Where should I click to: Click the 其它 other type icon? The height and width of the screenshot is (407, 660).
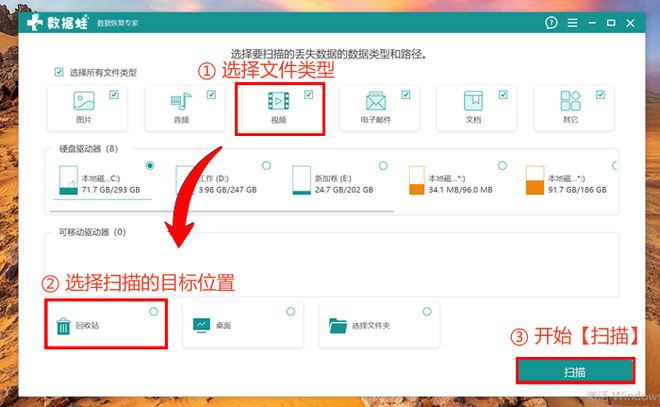click(570, 101)
